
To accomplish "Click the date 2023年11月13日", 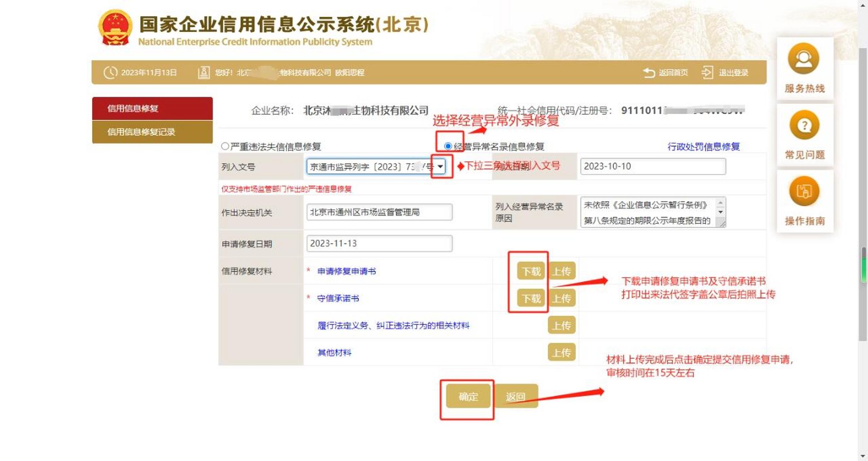I will [149, 72].
